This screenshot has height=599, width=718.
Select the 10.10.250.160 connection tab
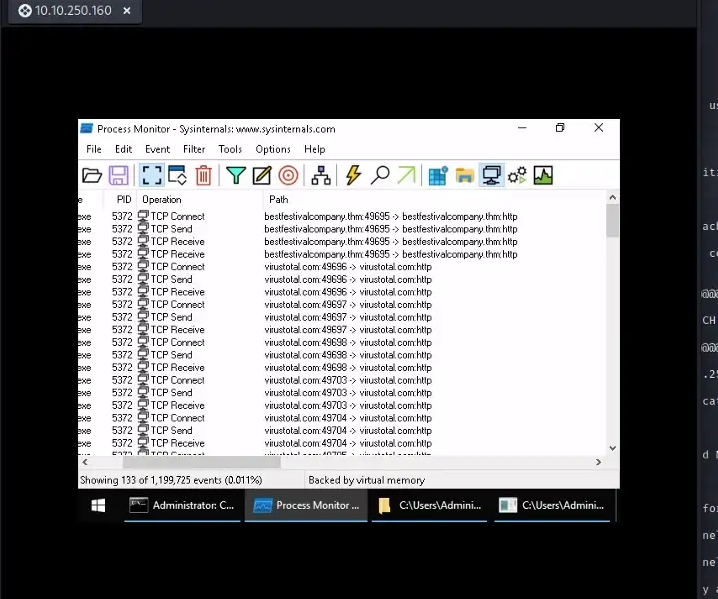[73, 11]
